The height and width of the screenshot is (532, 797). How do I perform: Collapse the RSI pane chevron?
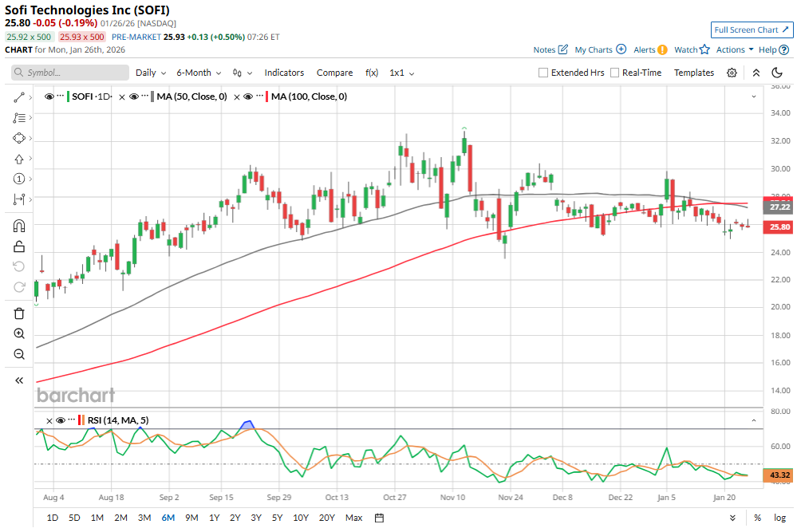coord(754,420)
